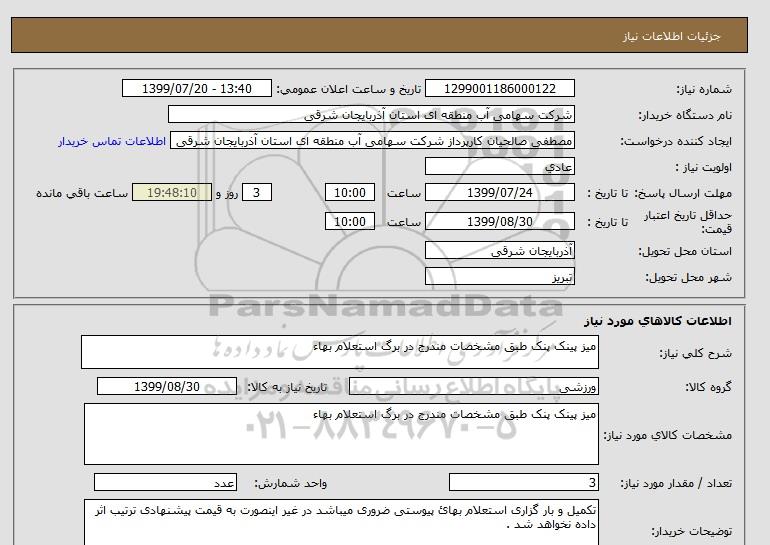Click unit of measure field عدد
Image resolution: width=770 pixels, height=545 pixels.
click(x=165, y=483)
